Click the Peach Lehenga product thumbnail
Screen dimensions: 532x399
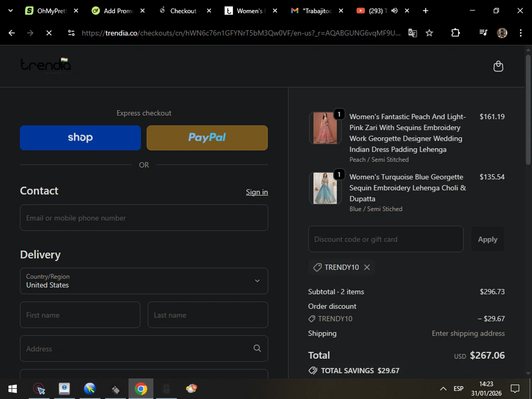(325, 128)
